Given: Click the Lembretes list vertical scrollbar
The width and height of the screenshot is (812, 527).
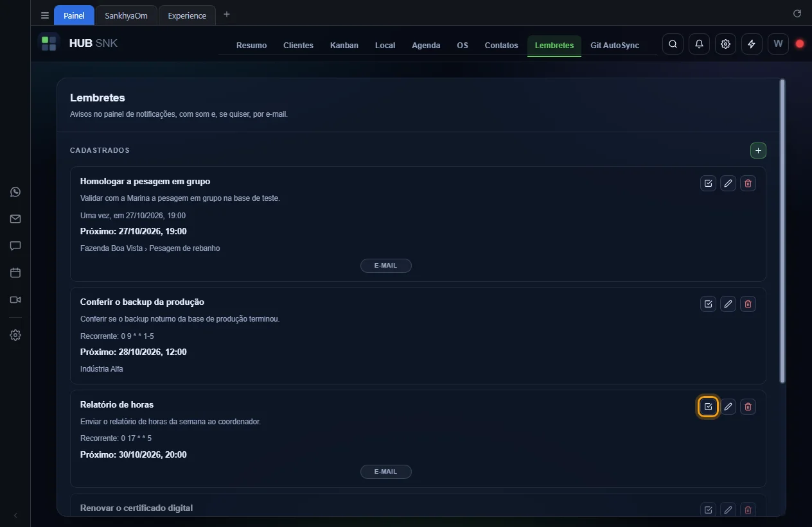Looking at the screenshot, I should coord(782,231).
